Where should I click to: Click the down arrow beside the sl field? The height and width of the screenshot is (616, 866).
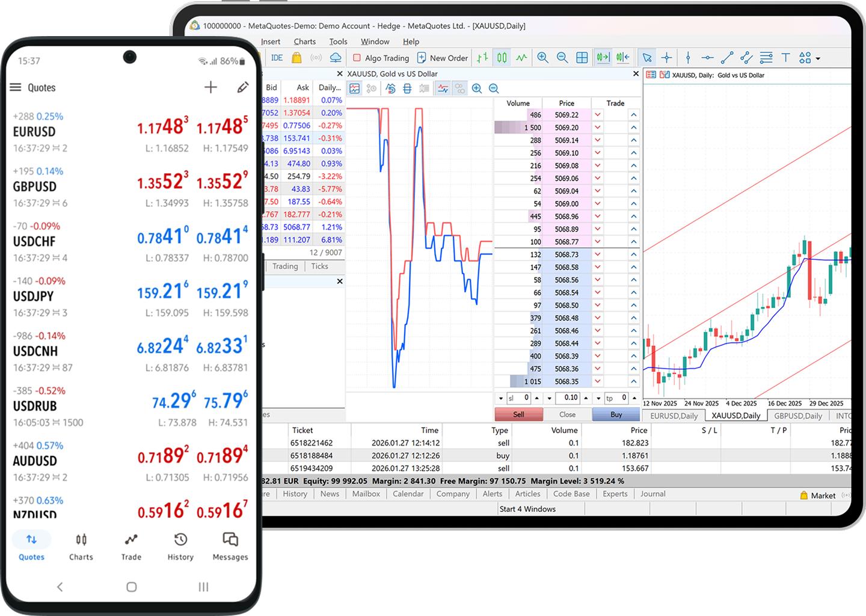(500, 398)
